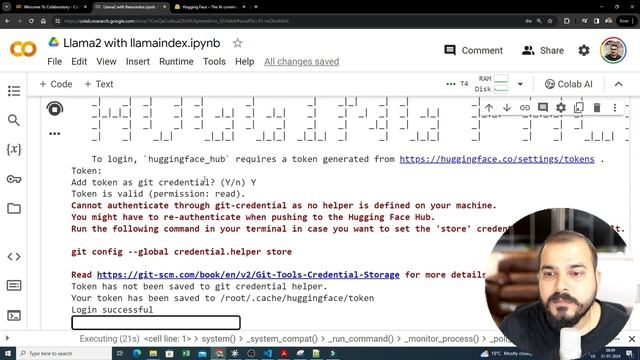
Task: Open the Insert menu
Action: coord(138,62)
